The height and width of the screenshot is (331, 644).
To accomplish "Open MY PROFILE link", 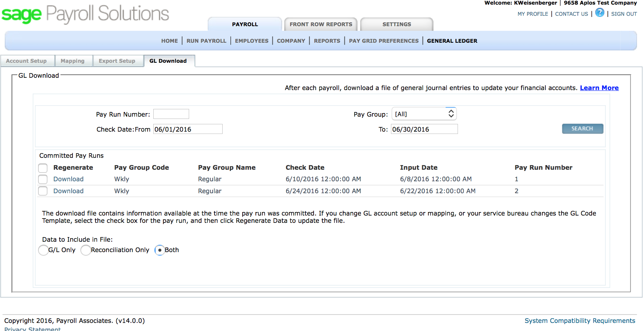I will (533, 14).
